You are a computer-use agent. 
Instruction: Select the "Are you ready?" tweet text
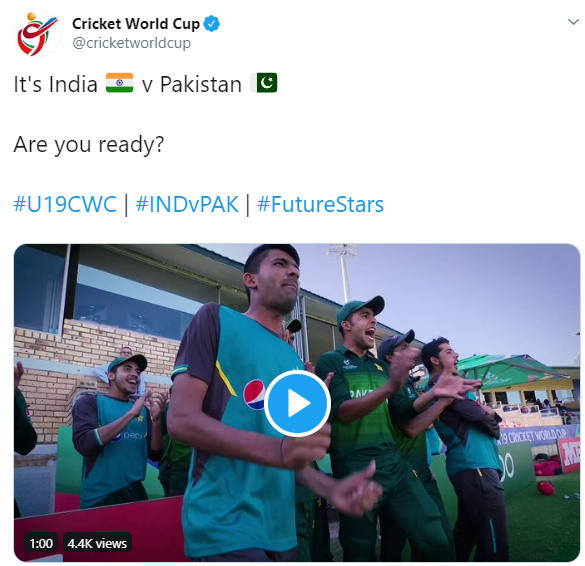(89, 144)
